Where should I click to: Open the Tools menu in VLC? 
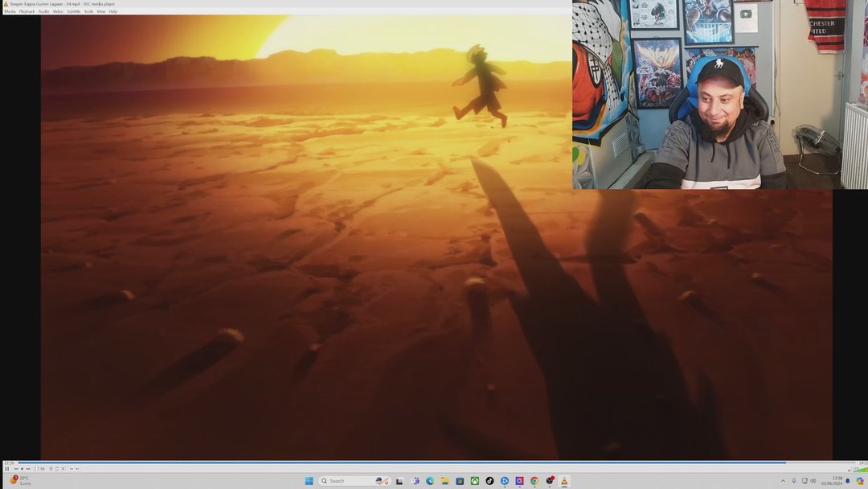click(x=88, y=11)
